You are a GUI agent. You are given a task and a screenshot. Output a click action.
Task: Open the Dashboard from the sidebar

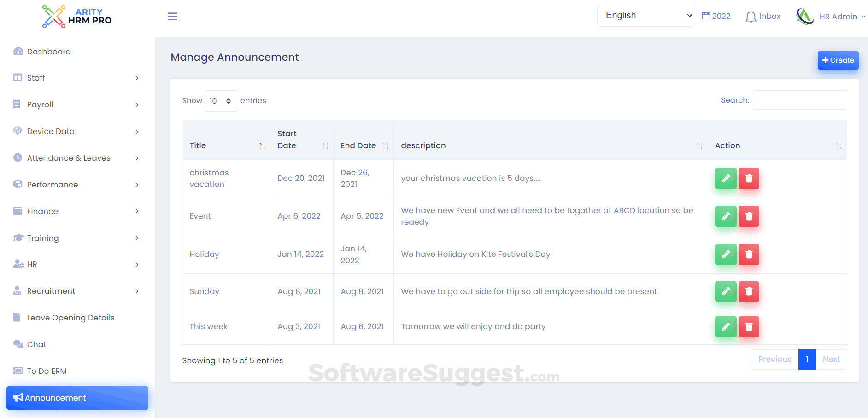(x=48, y=51)
